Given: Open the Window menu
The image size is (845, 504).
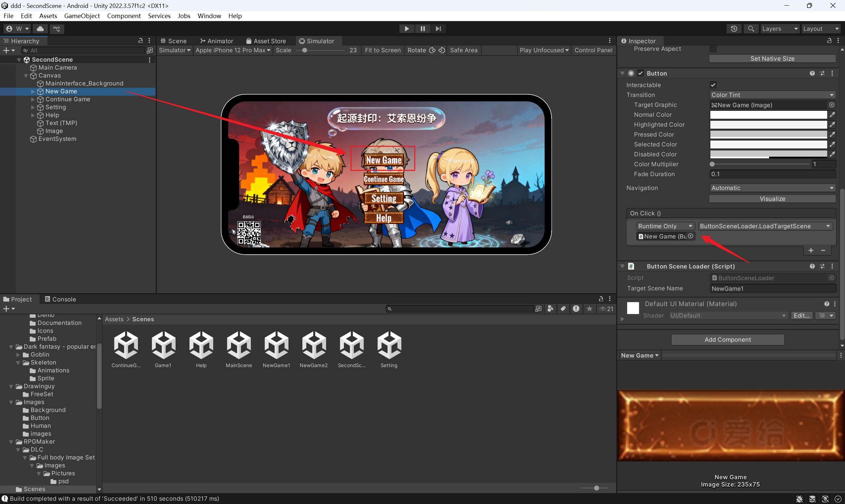Looking at the screenshot, I should tap(209, 16).
